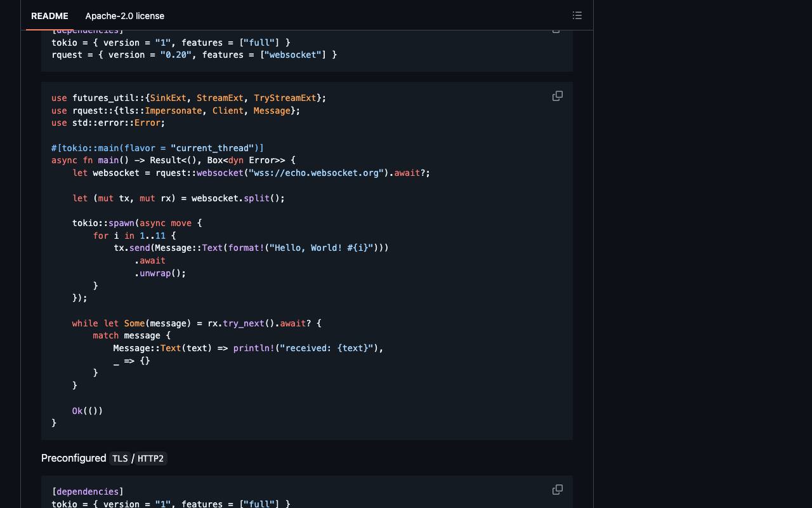Viewport: 812px width, 508px height.
Task: Click the TryStreamExt import name
Action: pos(285,98)
